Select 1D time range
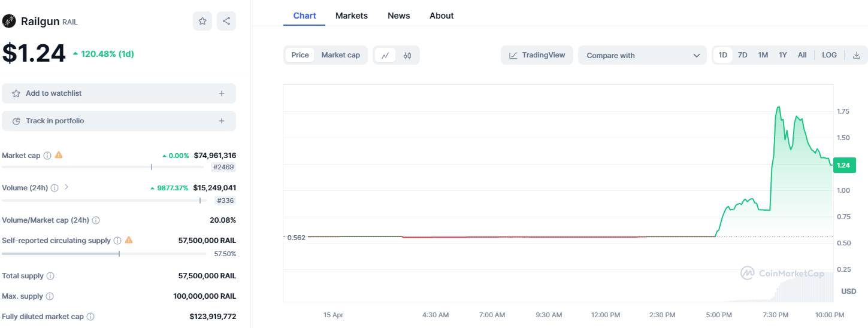Viewport: 868px width, 328px height. [x=723, y=55]
